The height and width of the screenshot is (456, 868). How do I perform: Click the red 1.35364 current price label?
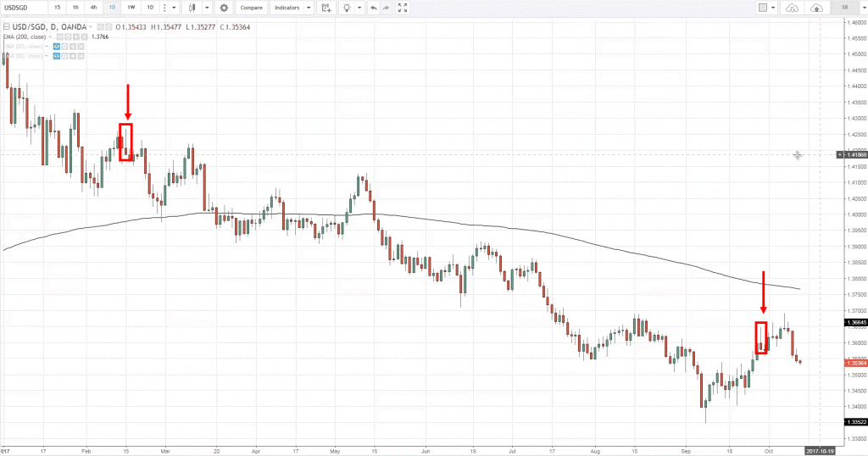click(x=854, y=363)
